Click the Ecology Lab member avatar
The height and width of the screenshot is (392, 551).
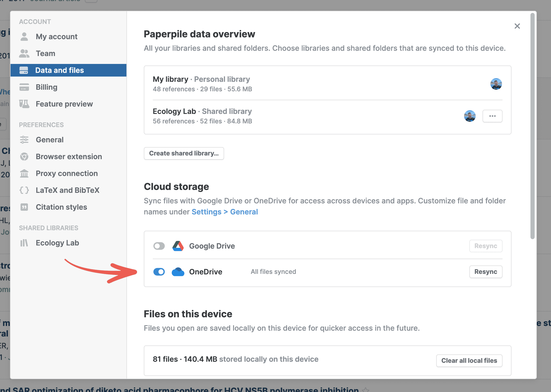470,116
